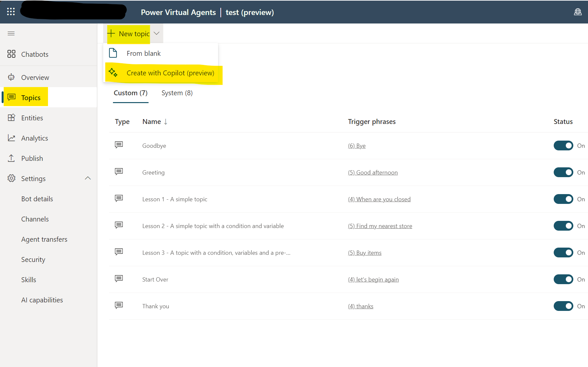The height and width of the screenshot is (367, 588).
Task: Click the Entities icon in sidebar
Action: point(11,118)
